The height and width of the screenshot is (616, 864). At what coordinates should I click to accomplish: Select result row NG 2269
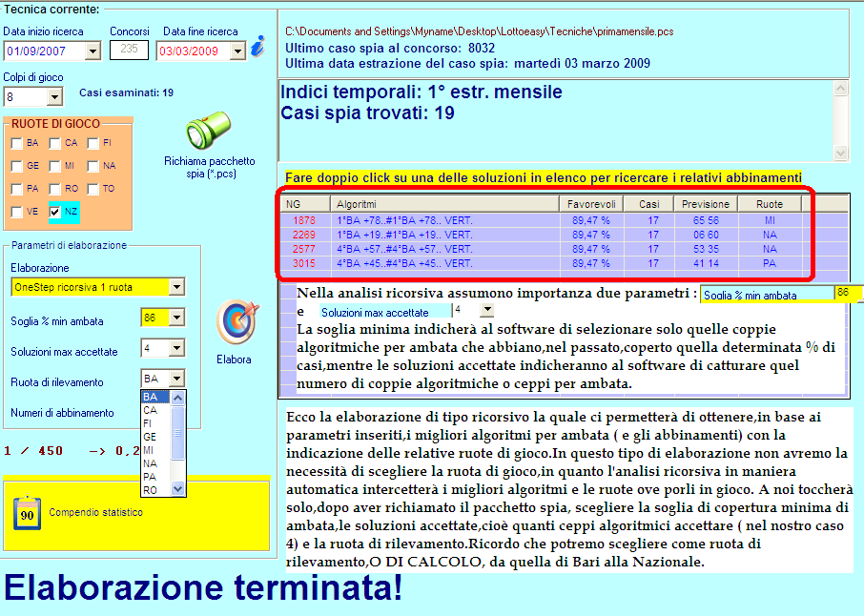tap(541, 235)
